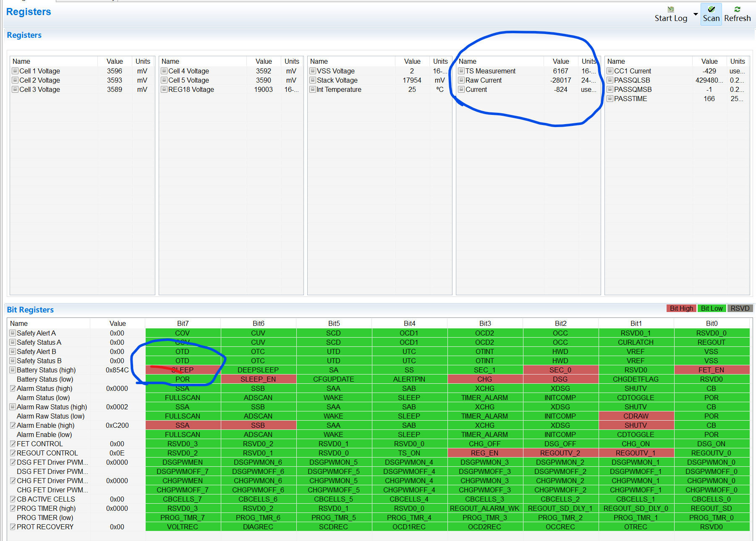
Task: Click lock icon next to Stack Voltage
Action: click(x=313, y=80)
